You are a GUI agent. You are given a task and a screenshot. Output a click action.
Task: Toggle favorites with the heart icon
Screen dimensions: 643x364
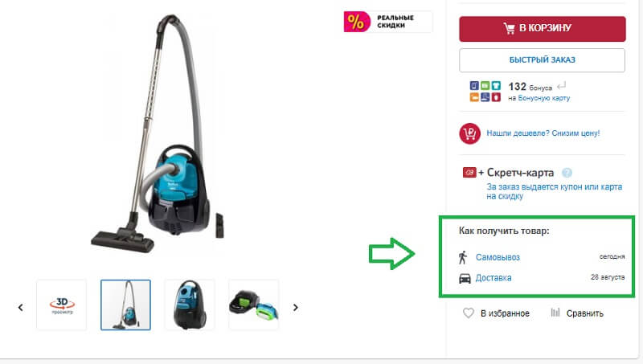click(x=469, y=313)
